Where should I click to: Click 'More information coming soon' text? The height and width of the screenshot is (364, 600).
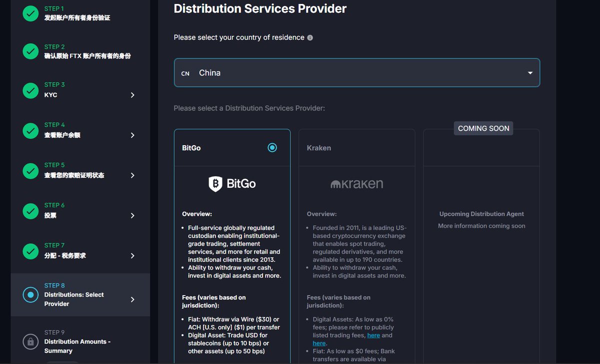tap(481, 226)
